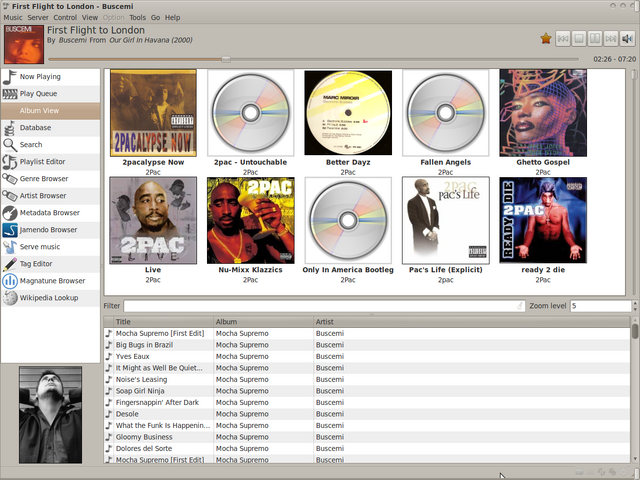Viewport: 640px width, 480px height.
Task: Select the song Fingersnappin' After Dark
Action: (367, 402)
